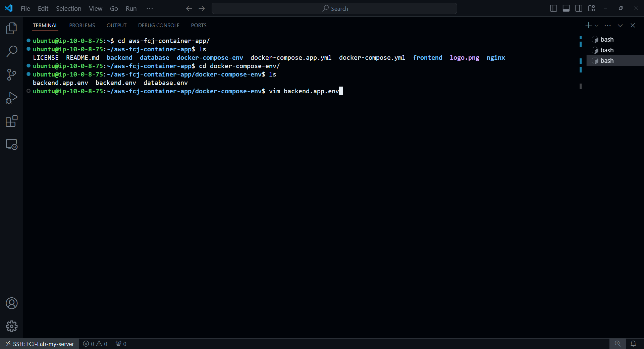Open the Selection menu

[x=68, y=8]
